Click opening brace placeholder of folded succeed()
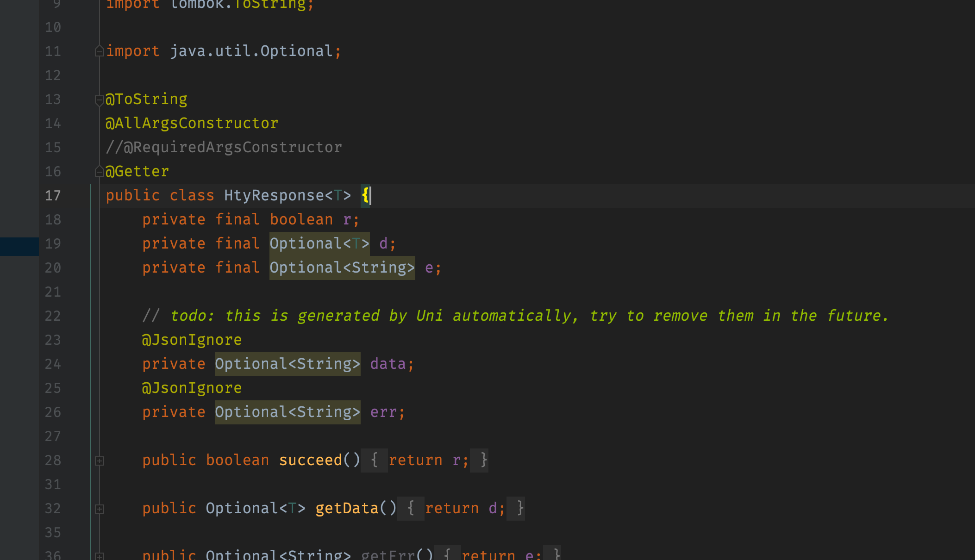 tap(374, 460)
